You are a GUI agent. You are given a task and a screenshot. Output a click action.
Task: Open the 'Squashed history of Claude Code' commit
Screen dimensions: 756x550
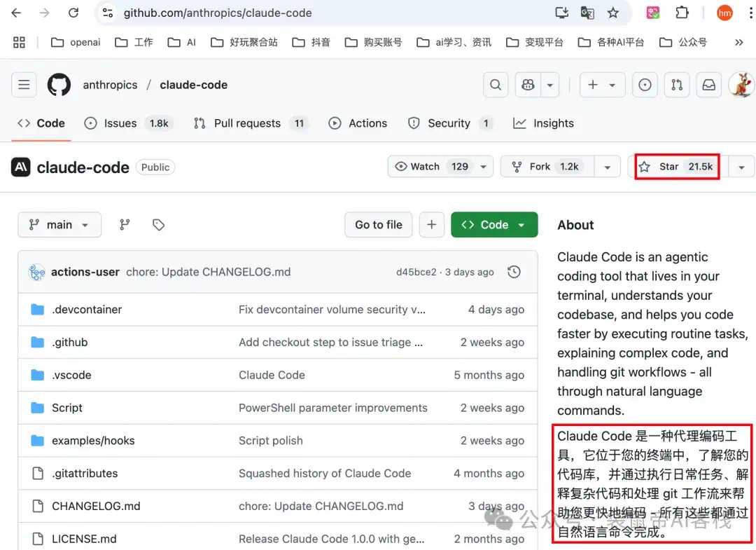325,474
